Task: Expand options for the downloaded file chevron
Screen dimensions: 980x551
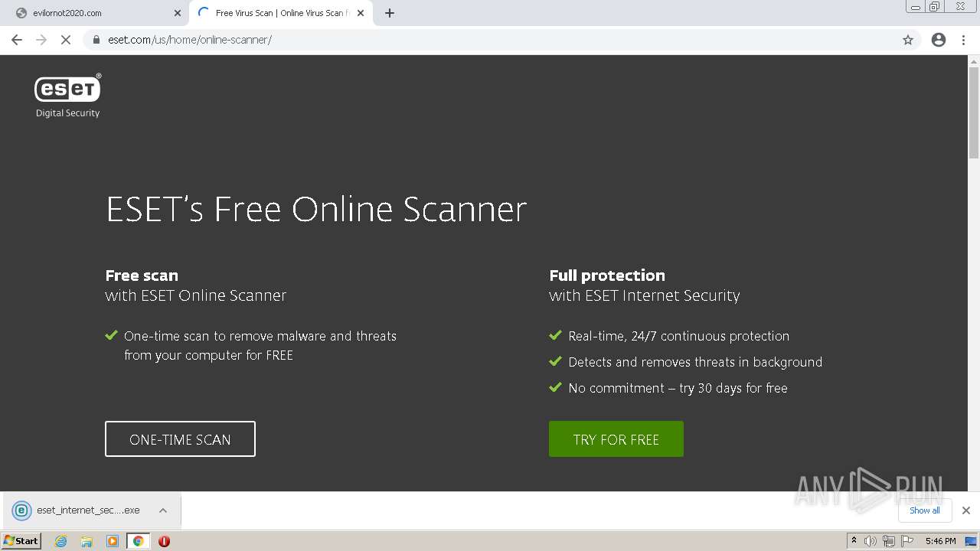Action: [163, 510]
